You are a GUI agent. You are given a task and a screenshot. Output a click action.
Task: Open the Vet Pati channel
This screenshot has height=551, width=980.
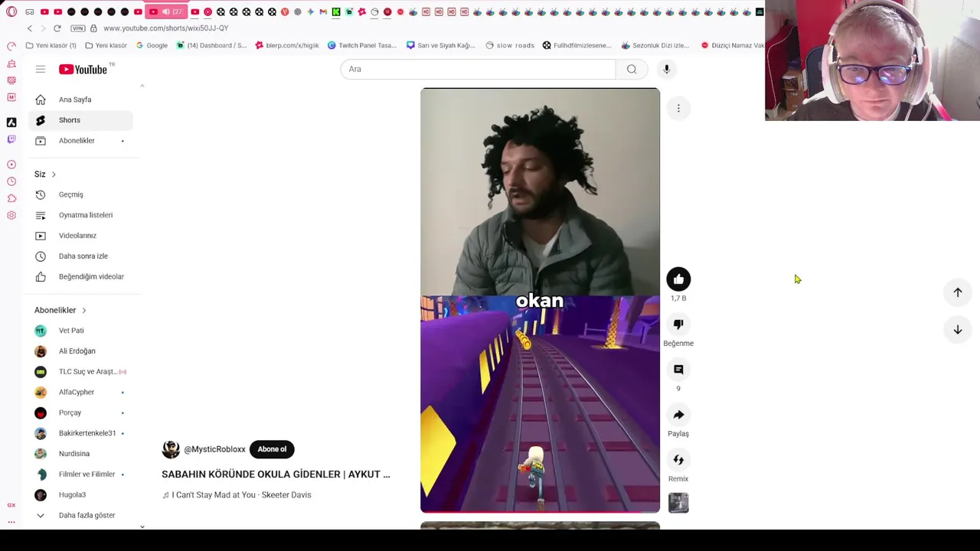80,331
